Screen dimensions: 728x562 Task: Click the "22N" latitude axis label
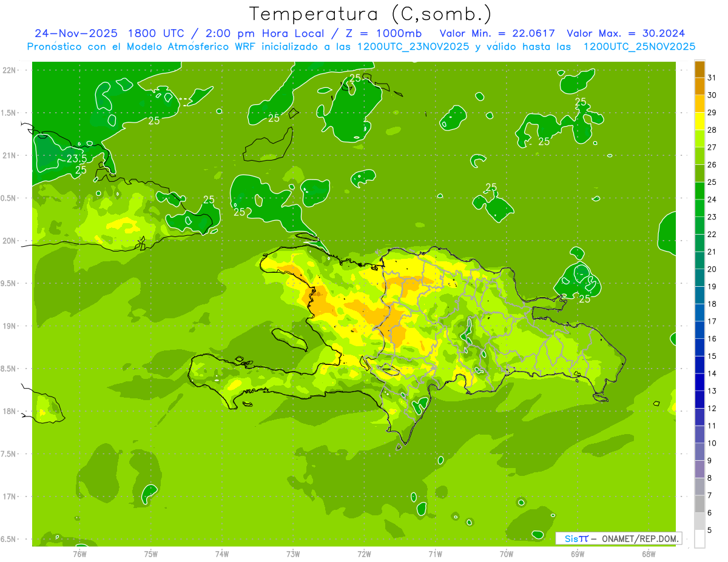click(x=9, y=70)
